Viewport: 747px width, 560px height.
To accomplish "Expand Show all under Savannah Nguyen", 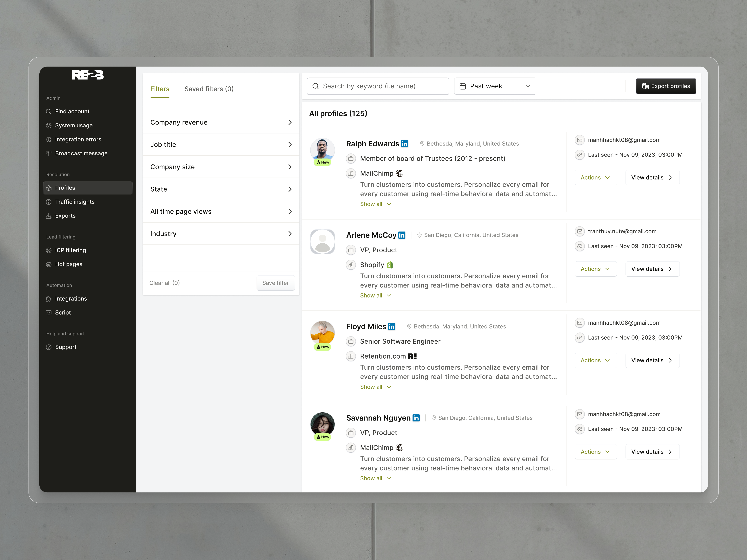I will pyautogui.click(x=376, y=478).
